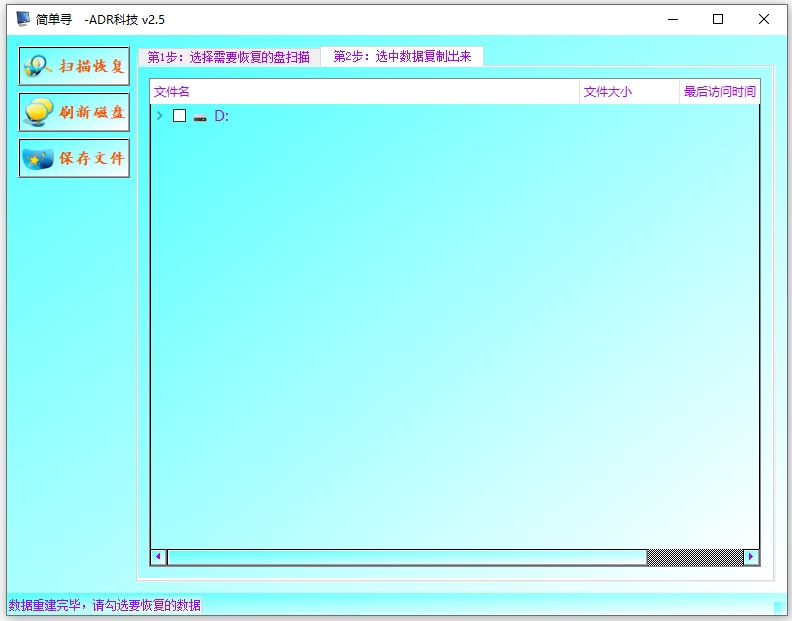Click the horizontal scrollbar right arrow

click(x=751, y=557)
